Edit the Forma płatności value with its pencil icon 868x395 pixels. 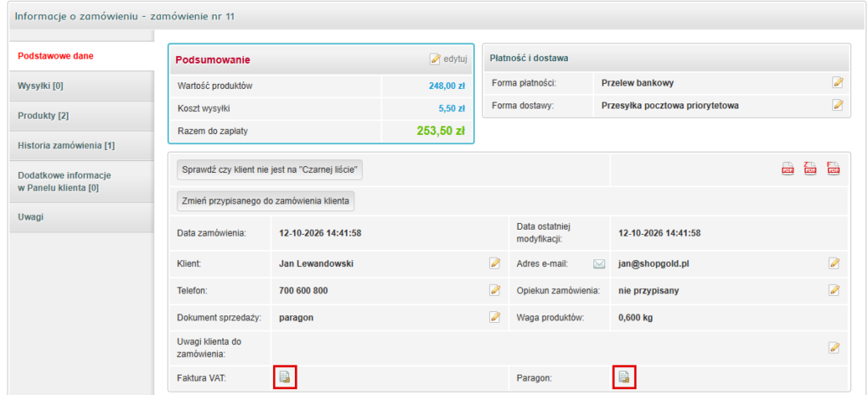coord(838,83)
